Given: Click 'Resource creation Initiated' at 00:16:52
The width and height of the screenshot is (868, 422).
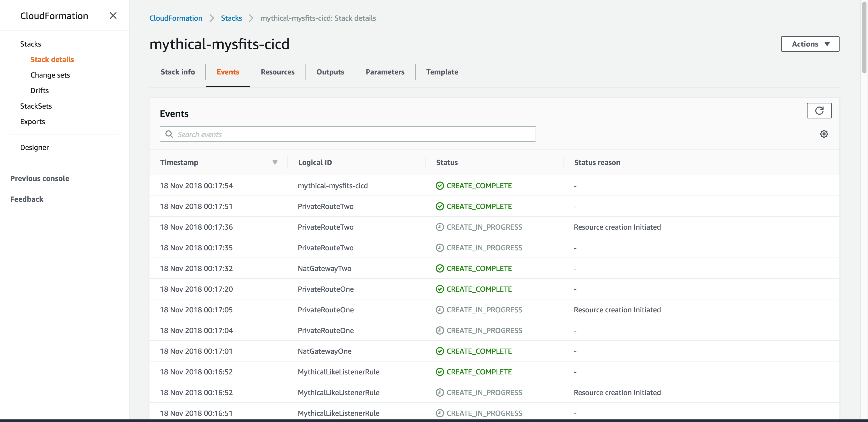Looking at the screenshot, I should pyautogui.click(x=617, y=393).
